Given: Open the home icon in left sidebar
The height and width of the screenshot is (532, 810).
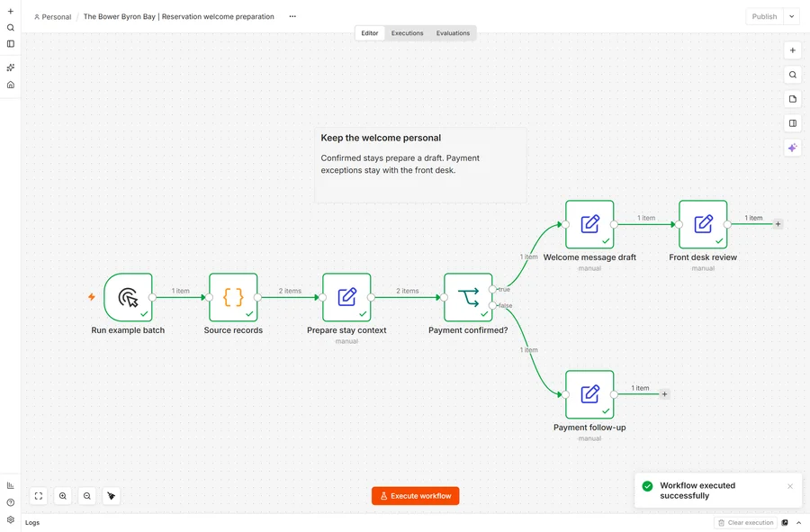Looking at the screenshot, I should [10, 85].
